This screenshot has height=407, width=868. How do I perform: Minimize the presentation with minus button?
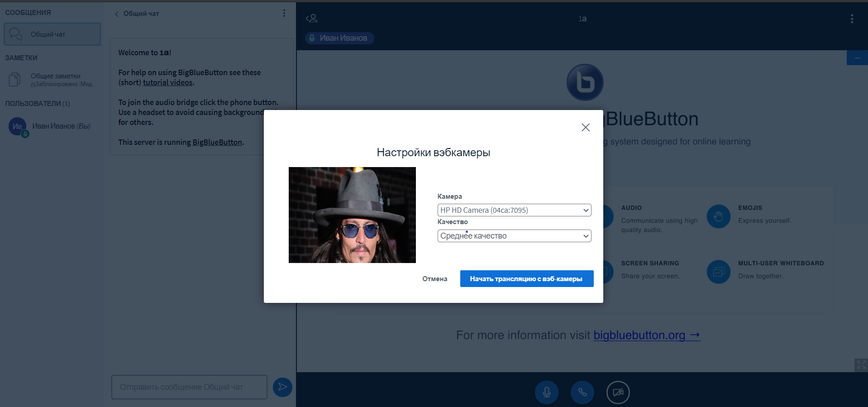coord(857,58)
